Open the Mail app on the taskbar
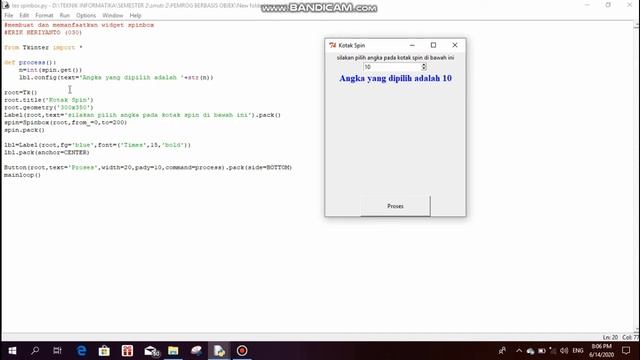Viewport: 640px width, 360px height. [151, 351]
